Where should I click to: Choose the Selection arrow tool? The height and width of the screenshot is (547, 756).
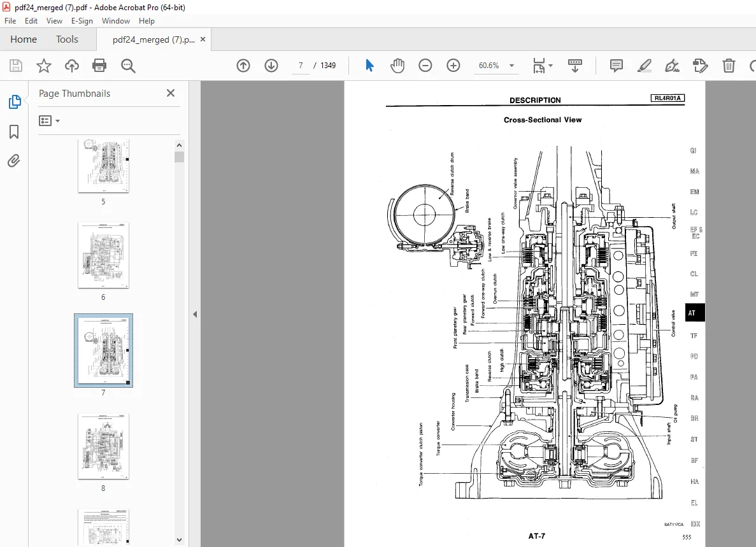tap(370, 66)
